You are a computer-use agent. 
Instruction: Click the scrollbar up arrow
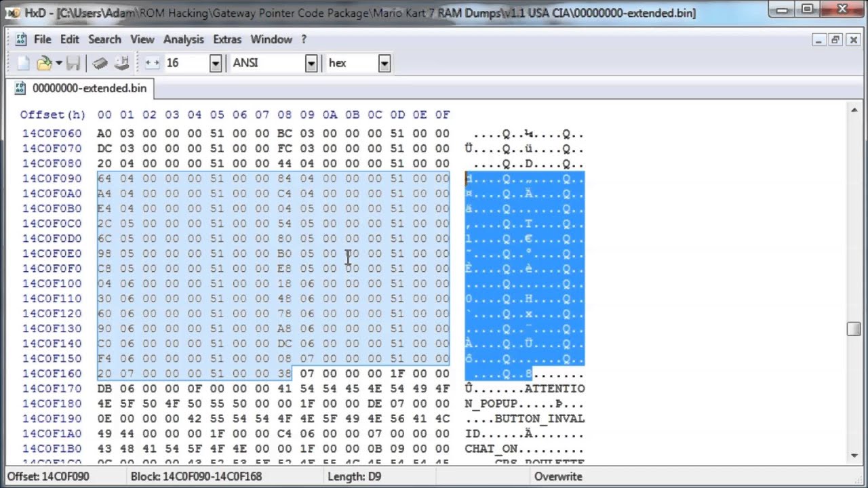[854, 108]
